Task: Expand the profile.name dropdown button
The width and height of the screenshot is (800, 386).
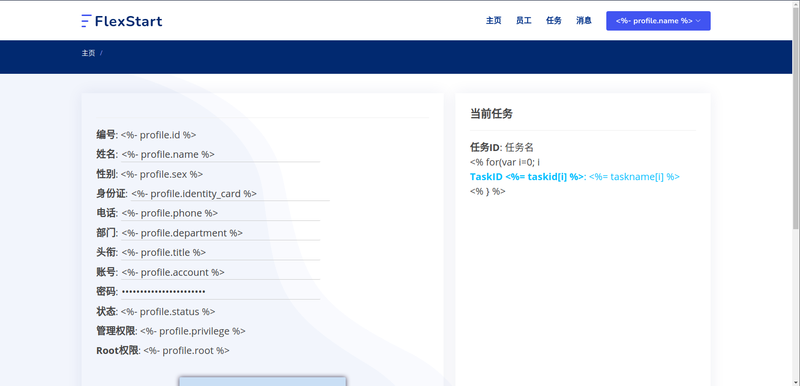Action: point(658,21)
